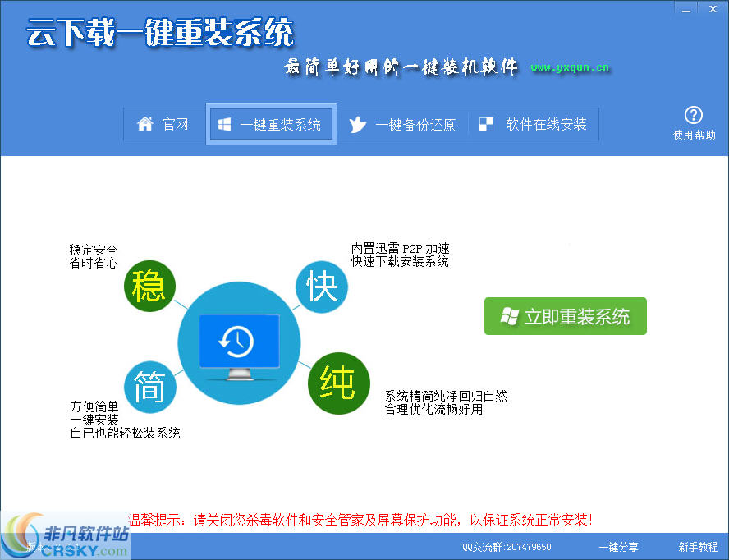Click the green 快 circle icon
The height and width of the screenshot is (560, 729).
coord(322,287)
